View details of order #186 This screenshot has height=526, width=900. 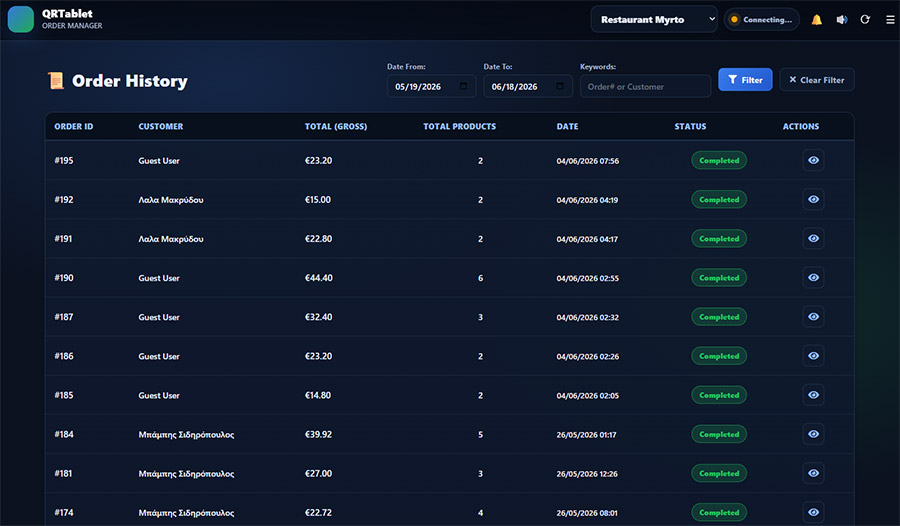[813, 355]
